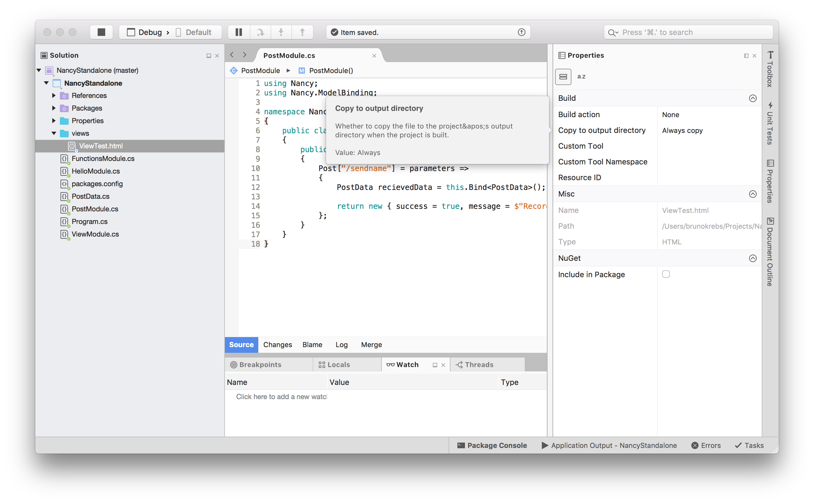
Task: Open the Debug configuration selector
Action: [x=144, y=32]
